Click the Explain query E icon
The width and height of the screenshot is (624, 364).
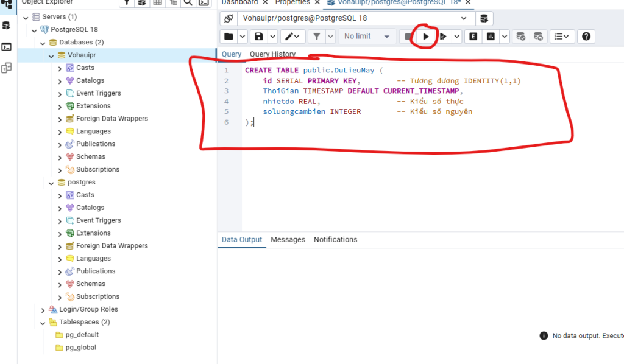pos(473,37)
